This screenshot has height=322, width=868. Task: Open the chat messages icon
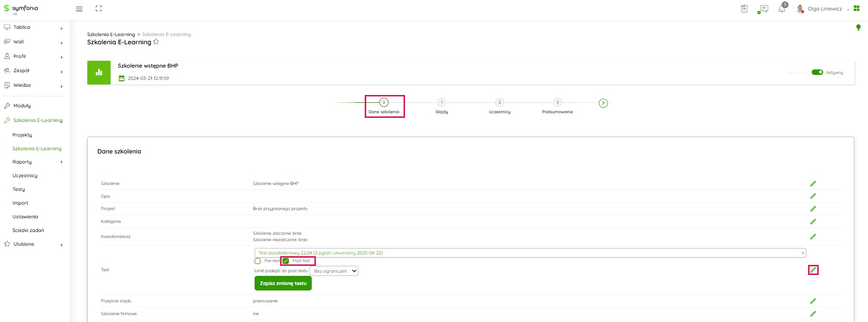pos(763,9)
